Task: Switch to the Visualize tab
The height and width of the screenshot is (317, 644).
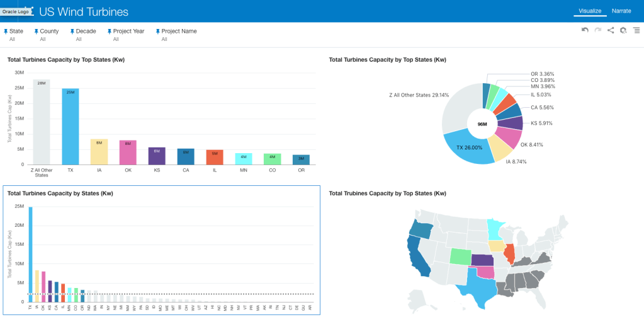Action: pyautogui.click(x=590, y=11)
